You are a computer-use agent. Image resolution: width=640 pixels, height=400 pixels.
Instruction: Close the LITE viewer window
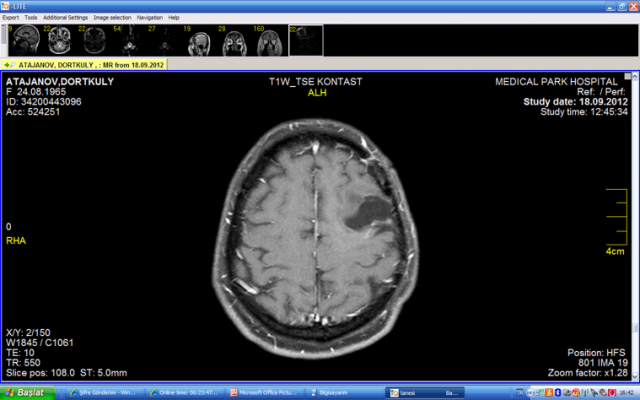pos(633,6)
